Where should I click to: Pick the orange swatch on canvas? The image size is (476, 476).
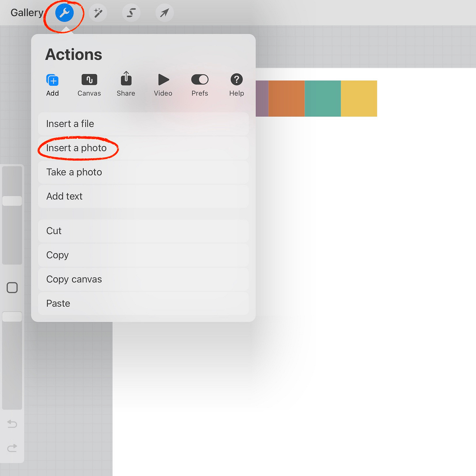287,98
